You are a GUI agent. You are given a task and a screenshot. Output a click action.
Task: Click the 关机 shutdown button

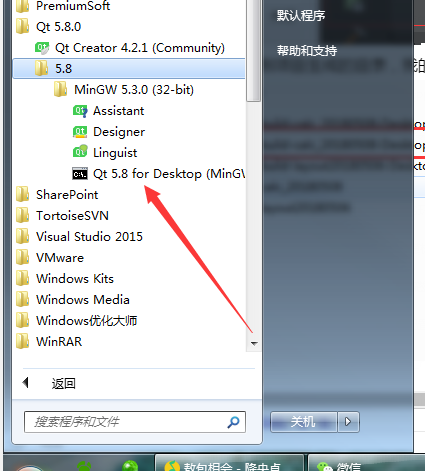tap(303, 422)
